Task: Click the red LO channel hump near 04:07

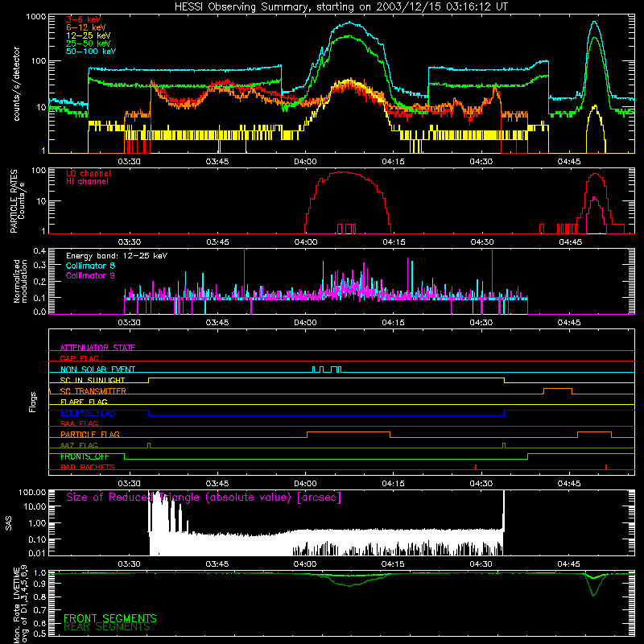Action: 345,172
